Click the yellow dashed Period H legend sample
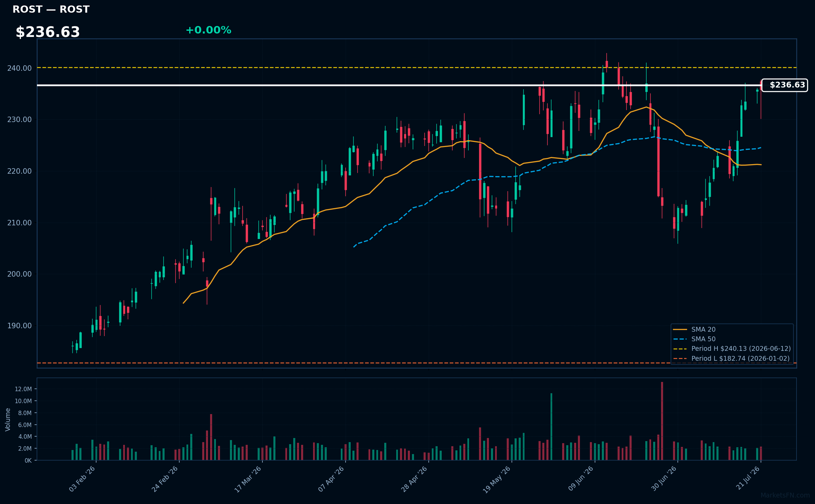 point(680,349)
